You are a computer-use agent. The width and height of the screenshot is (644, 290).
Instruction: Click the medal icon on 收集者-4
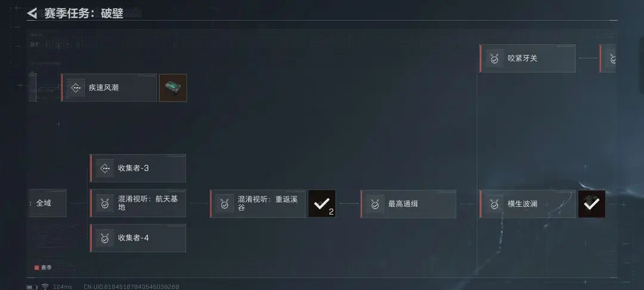tap(105, 238)
